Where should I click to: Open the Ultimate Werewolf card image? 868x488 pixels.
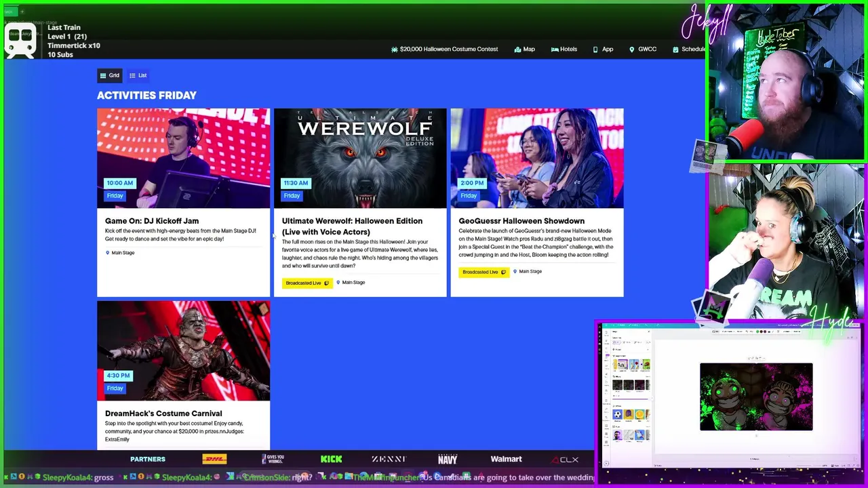click(x=360, y=158)
